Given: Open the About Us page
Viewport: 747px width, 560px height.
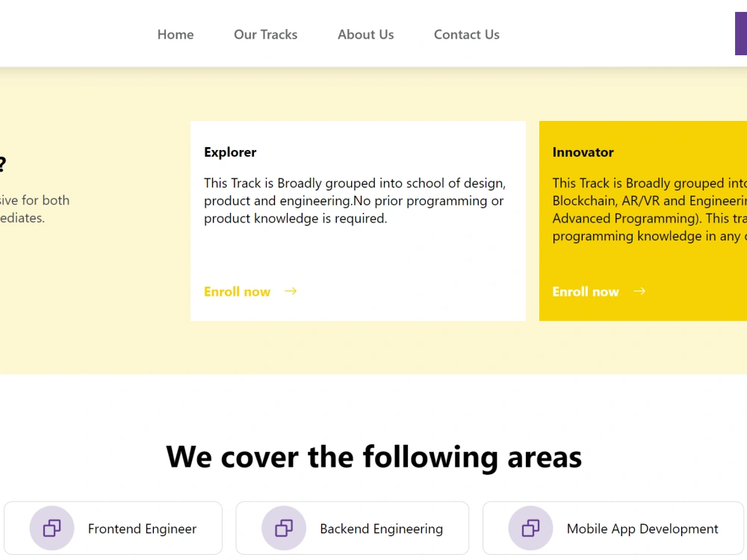Looking at the screenshot, I should 365,34.
